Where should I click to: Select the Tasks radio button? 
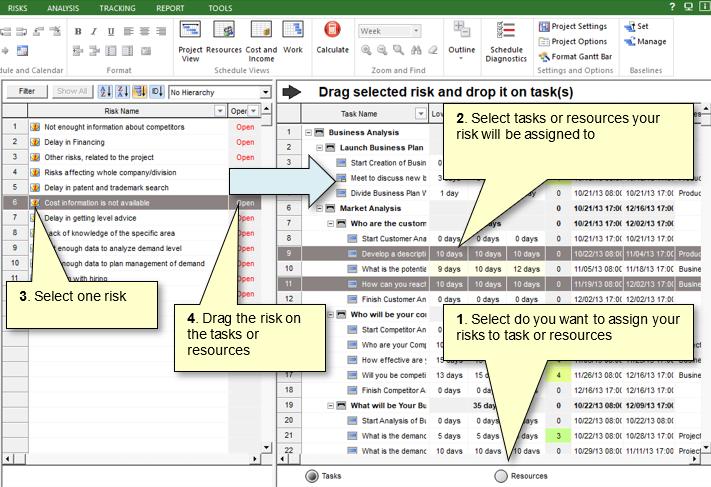[312, 476]
